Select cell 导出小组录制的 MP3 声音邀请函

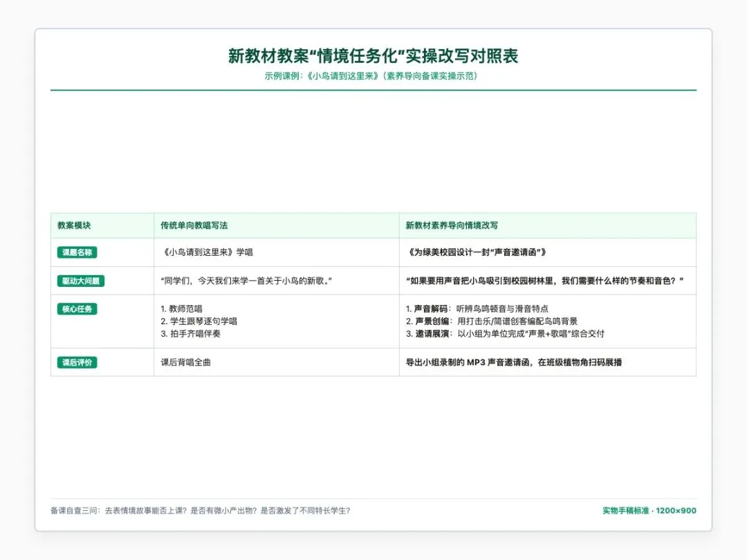(x=548, y=362)
